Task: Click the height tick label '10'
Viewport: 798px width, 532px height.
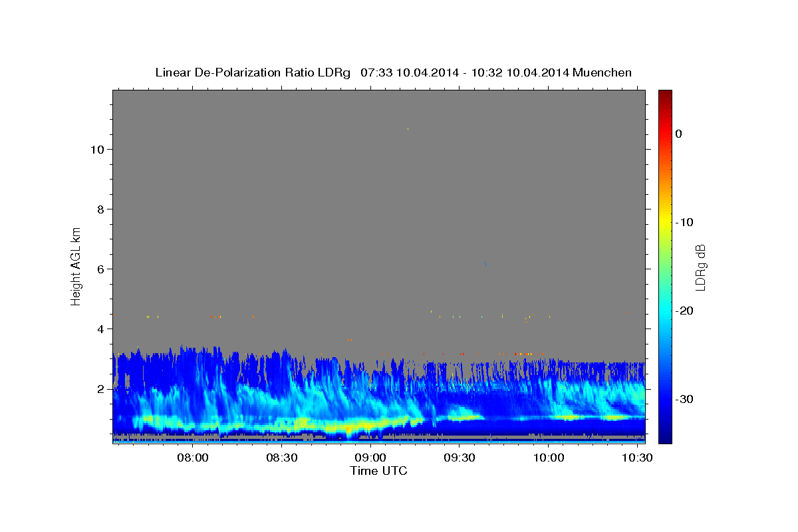Action: (97, 149)
